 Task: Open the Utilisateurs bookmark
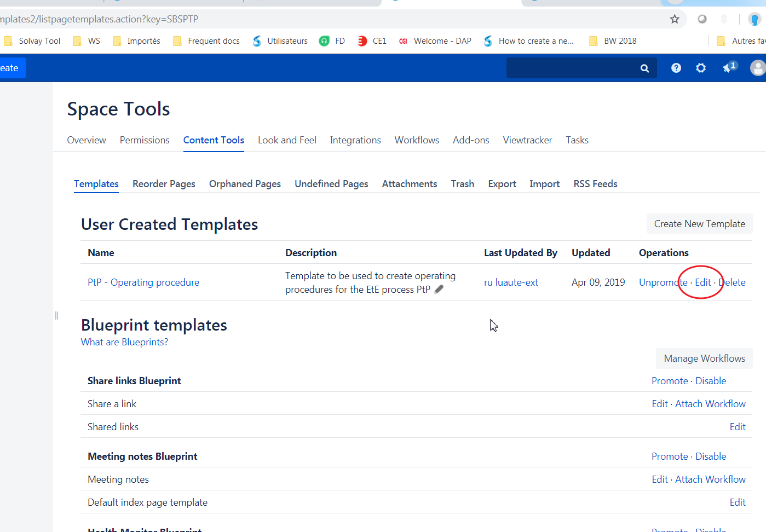280,41
